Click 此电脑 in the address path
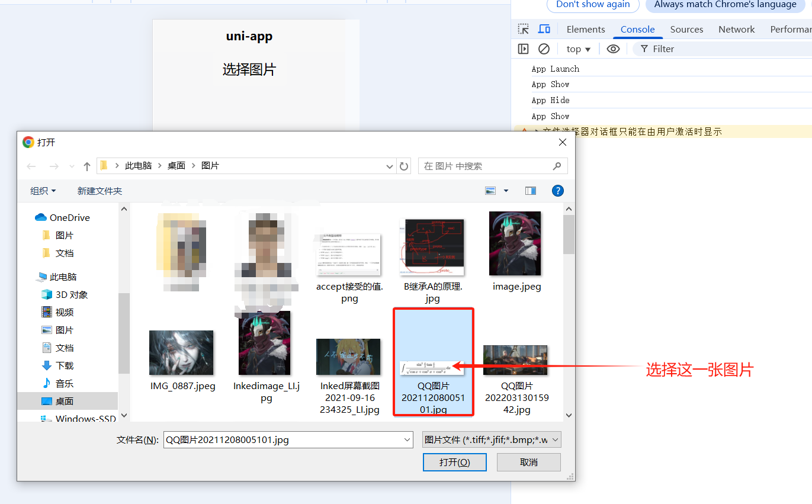Image resolution: width=812 pixels, height=504 pixels. tap(138, 166)
